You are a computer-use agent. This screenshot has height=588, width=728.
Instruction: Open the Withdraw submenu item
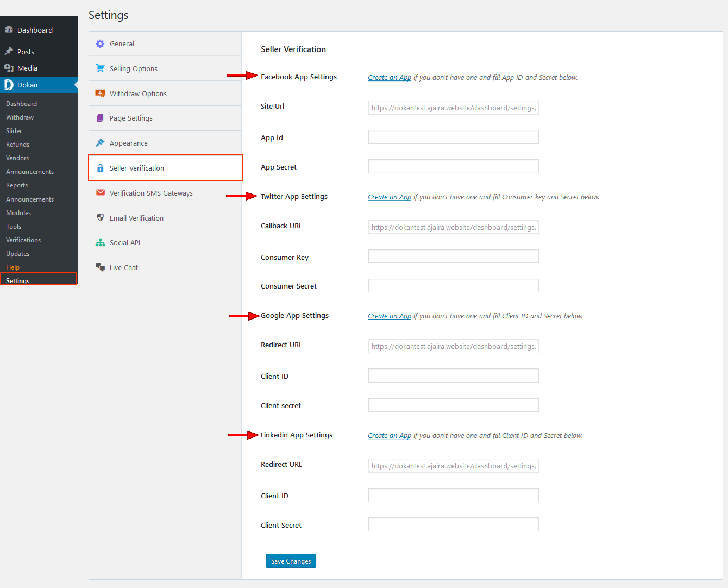(20, 117)
